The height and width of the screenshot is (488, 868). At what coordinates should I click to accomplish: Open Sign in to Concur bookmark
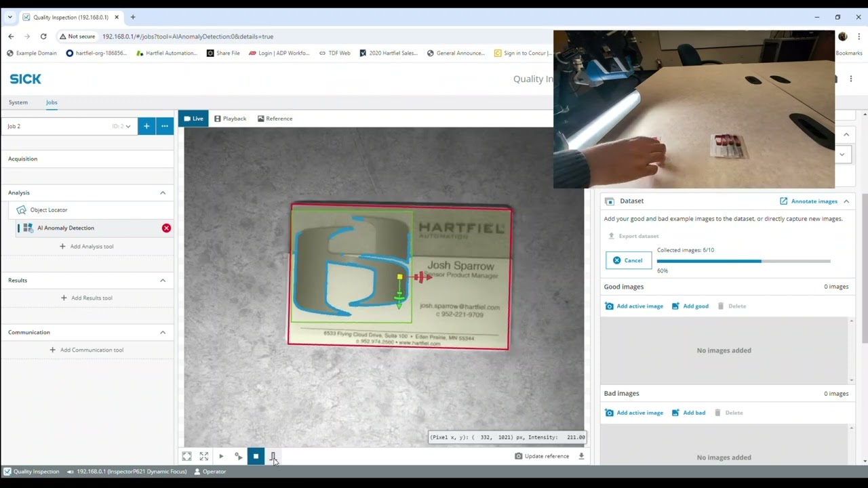click(523, 53)
